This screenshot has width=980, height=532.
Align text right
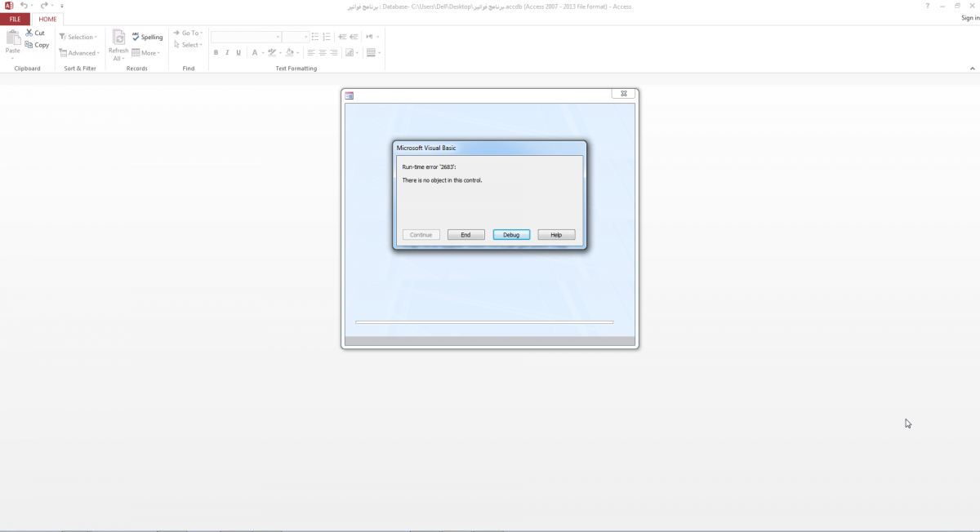click(x=334, y=53)
